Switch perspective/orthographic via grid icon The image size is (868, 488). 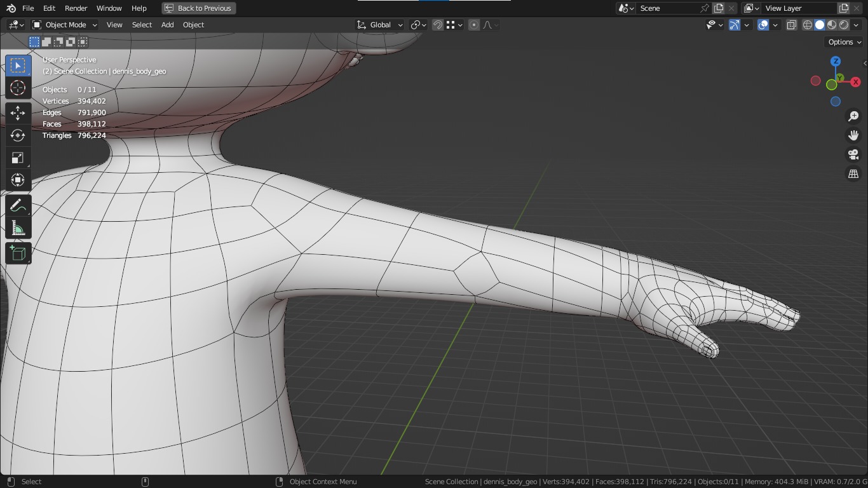[853, 173]
